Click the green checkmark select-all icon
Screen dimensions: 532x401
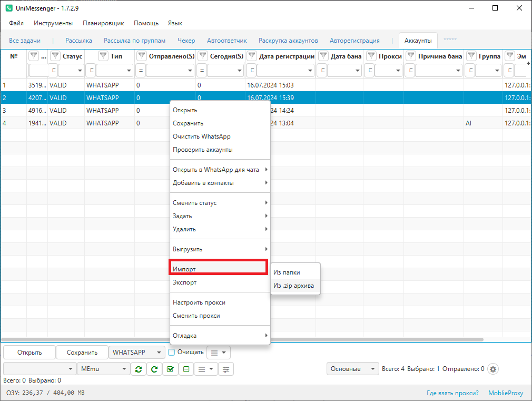coord(170,369)
